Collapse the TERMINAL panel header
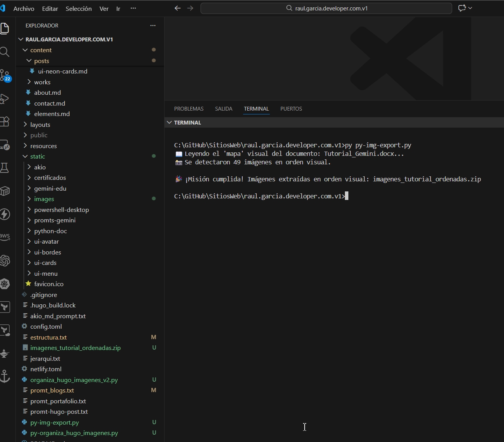 point(169,122)
